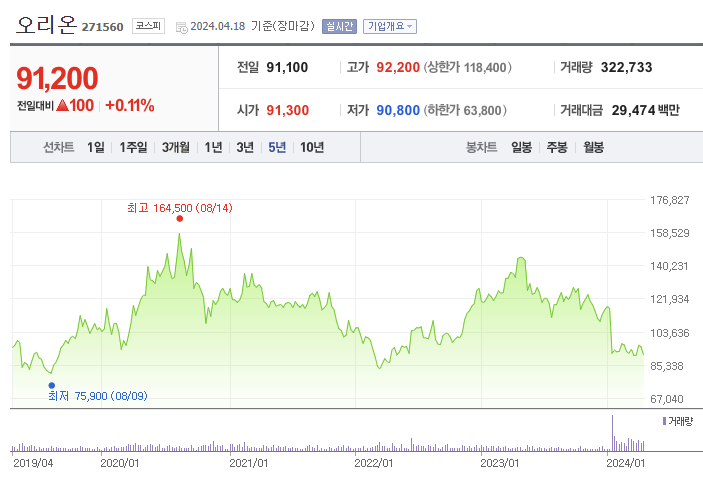Click the 2021/01 x-axis label
Image resolution: width=703 pixels, height=481 pixels.
coord(249,463)
